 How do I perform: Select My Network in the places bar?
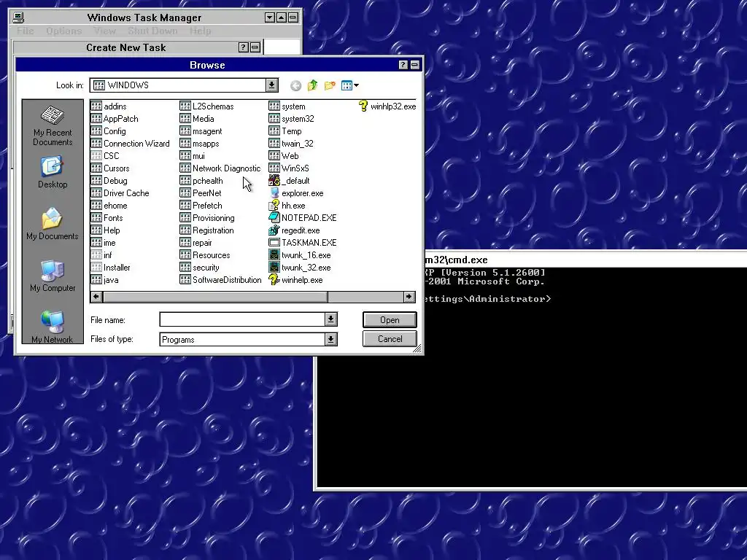(x=53, y=327)
